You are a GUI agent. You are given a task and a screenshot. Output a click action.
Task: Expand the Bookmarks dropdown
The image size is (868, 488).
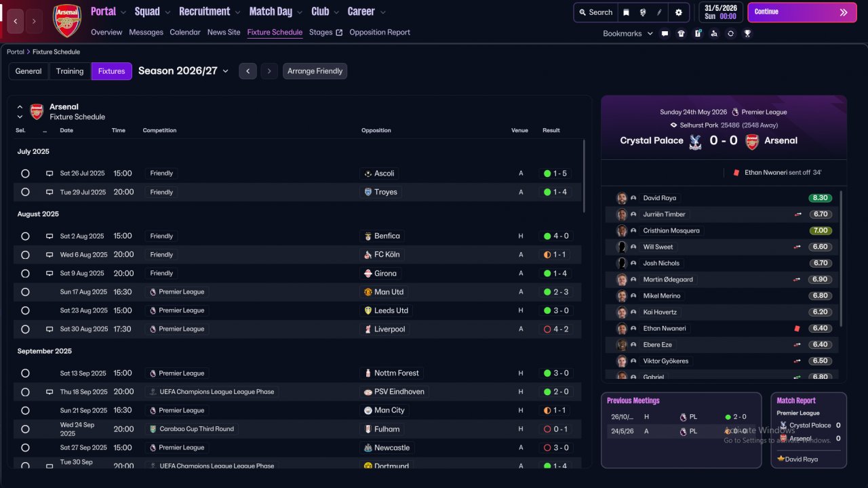(x=628, y=33)
